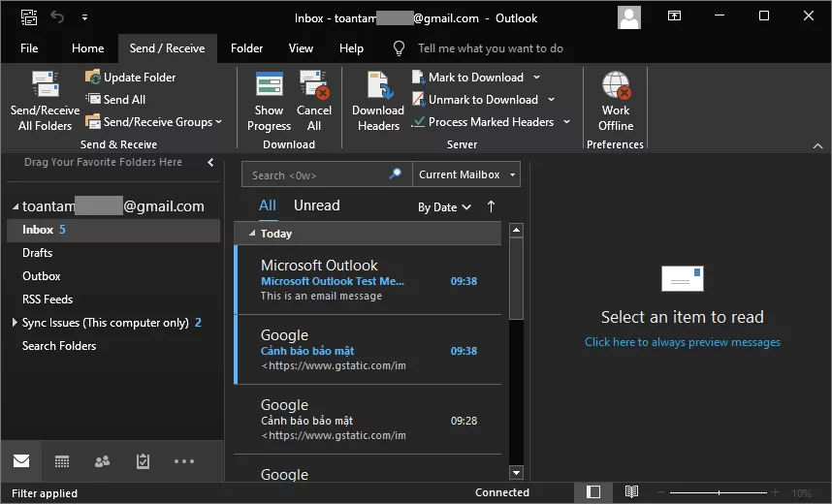Open By Date sort dropdown
Image resolution: width=832 pixels, height=504 pixels.
tap(444, 207)
